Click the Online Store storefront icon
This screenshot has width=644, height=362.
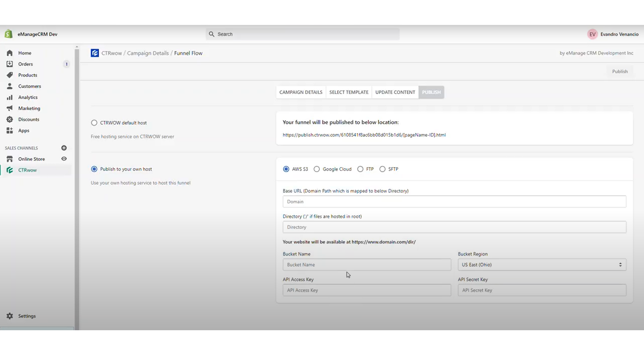click(10, 159)
